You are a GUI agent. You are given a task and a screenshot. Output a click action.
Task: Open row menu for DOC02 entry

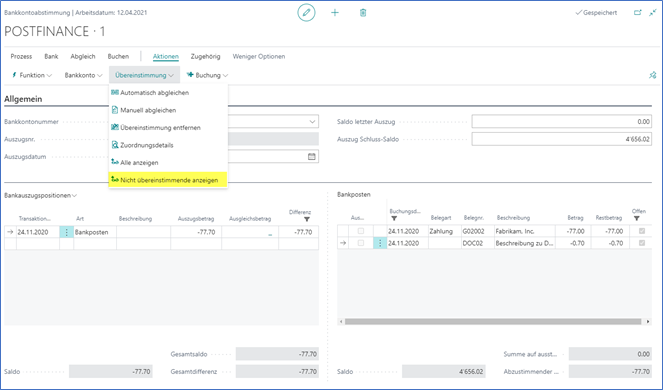point(380,243)
